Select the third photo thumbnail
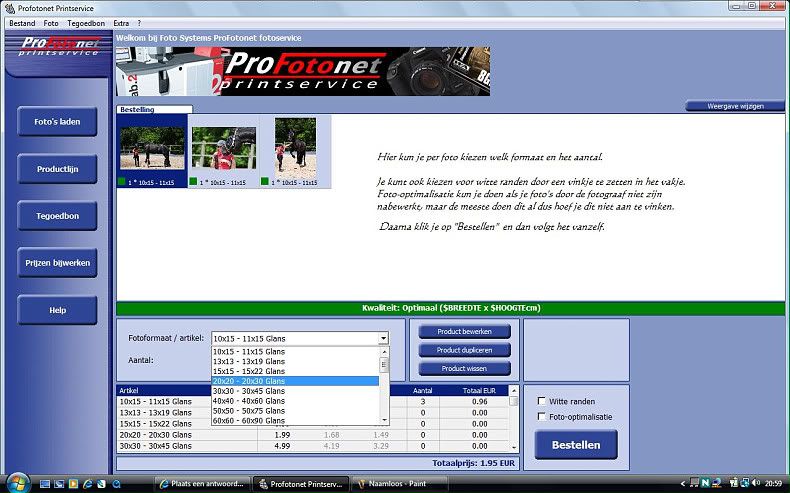 pyautogui.click(x=295, y=148)
